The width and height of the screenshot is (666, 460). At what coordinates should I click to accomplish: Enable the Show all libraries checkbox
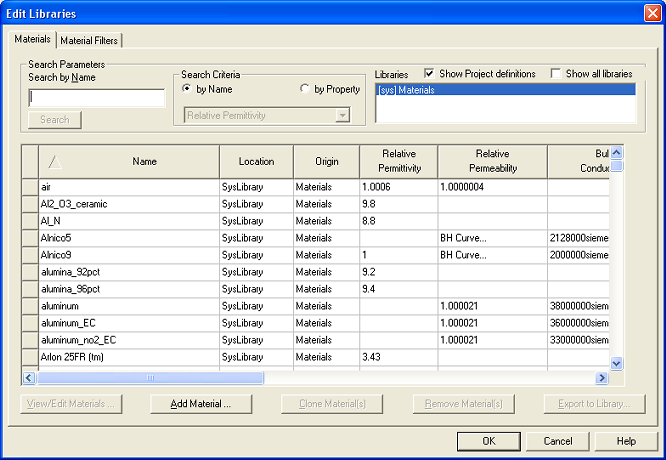557,74
